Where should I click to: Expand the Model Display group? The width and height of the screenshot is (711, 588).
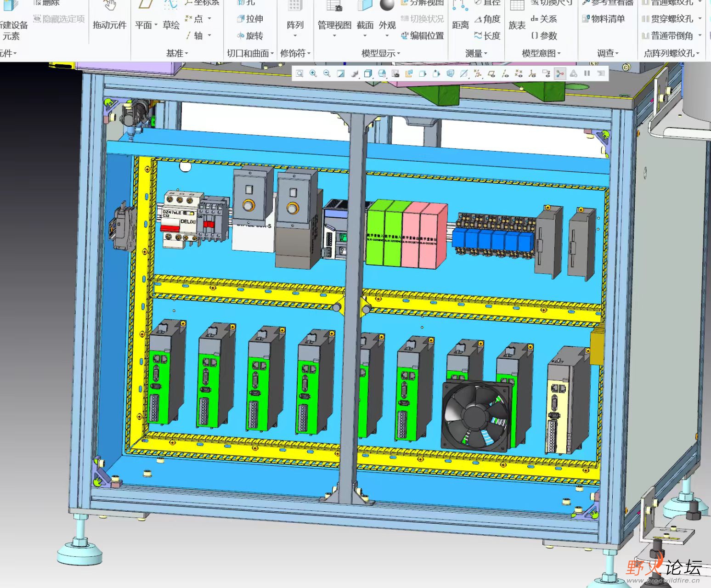(381, 53)
